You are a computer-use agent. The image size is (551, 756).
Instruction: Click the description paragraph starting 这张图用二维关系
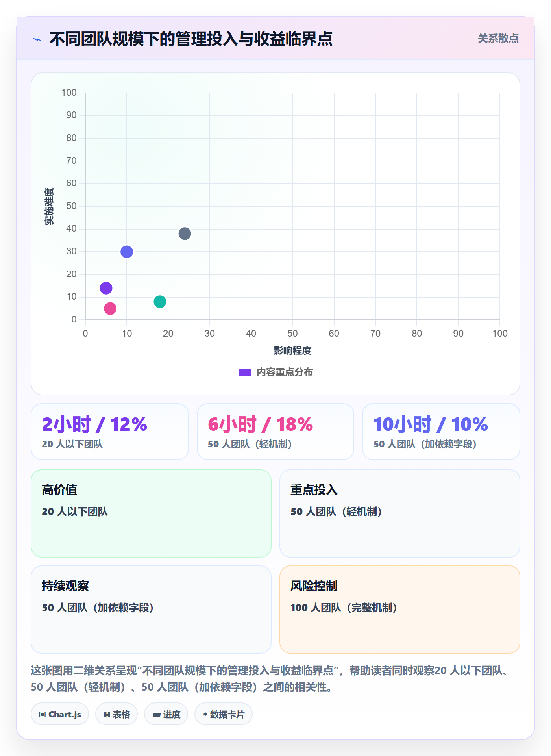[272, 679]
